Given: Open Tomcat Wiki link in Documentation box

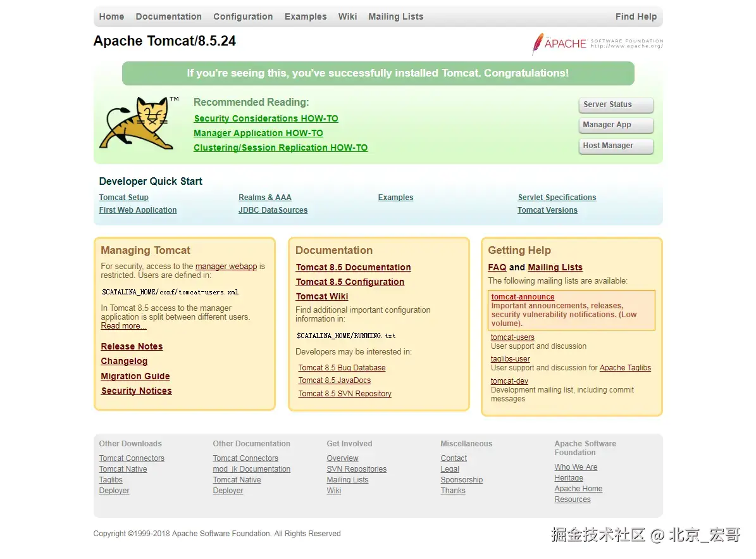Looking at the screenshot, I should (x=322, y=297).
